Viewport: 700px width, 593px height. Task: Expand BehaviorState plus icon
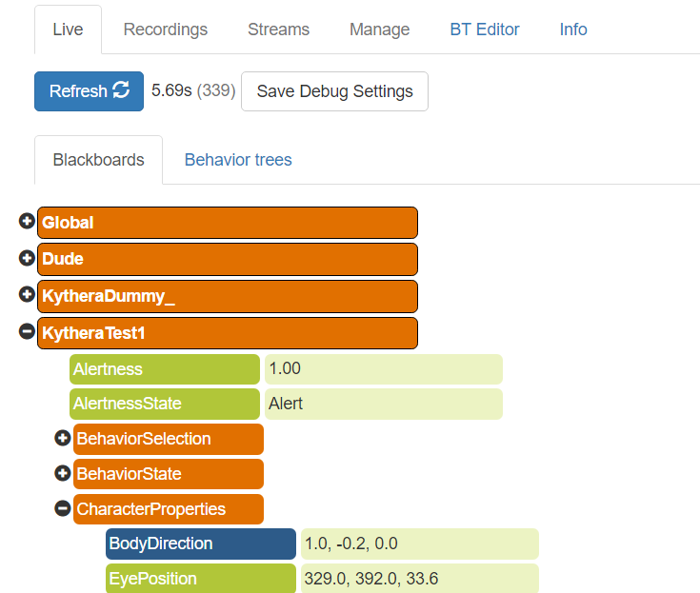pos(63,473)
